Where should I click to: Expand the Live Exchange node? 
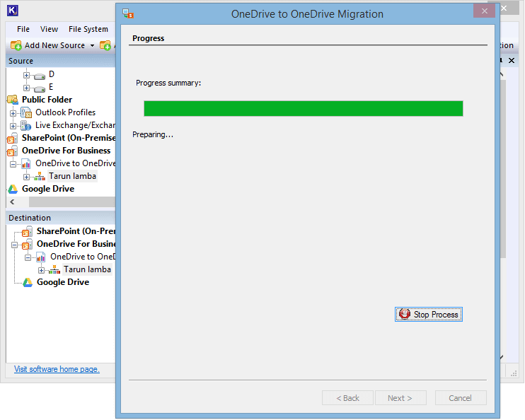point(13,126)
